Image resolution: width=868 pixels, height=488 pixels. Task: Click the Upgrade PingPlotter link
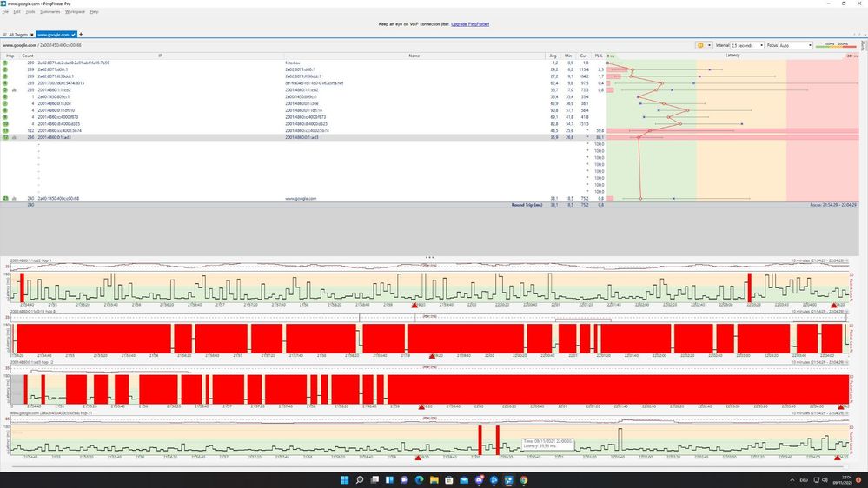pos(468,24)
